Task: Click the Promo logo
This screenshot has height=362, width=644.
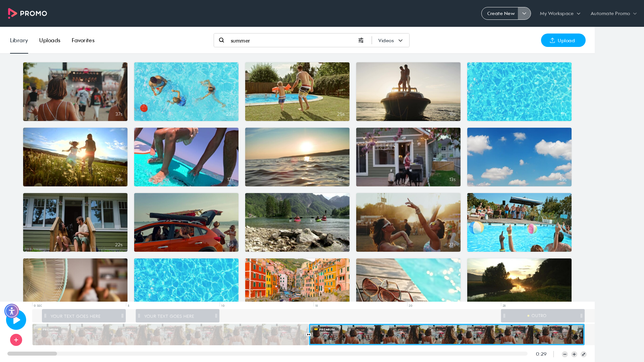Action: click(x=28, y=13)
